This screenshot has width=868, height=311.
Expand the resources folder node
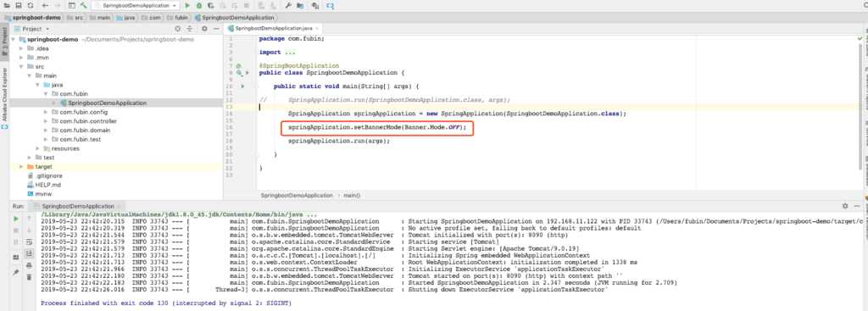click(x=38, y=148)
